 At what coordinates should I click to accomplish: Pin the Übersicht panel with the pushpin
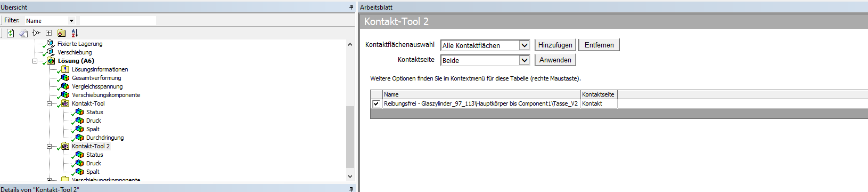[351, 7]
